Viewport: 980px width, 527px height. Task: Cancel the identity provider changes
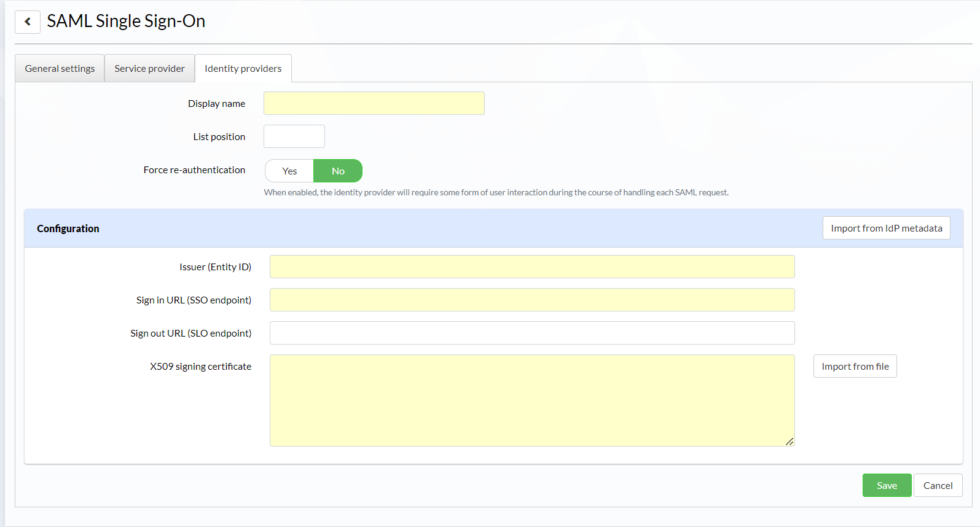coord(938,485)
